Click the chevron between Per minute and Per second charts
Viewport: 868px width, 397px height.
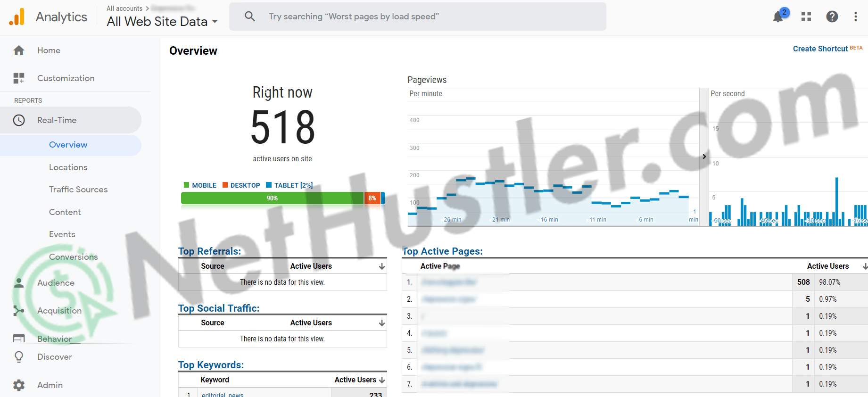pos(704,157)
